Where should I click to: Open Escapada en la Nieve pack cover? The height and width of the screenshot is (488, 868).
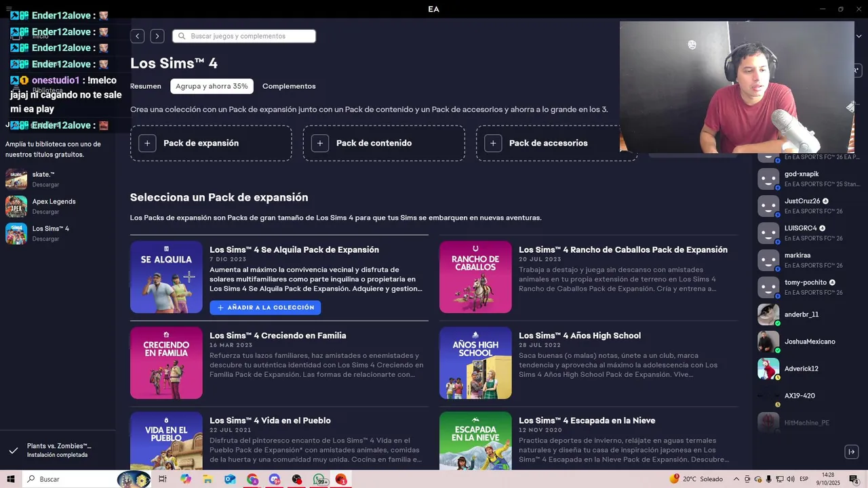coord(475,441)
